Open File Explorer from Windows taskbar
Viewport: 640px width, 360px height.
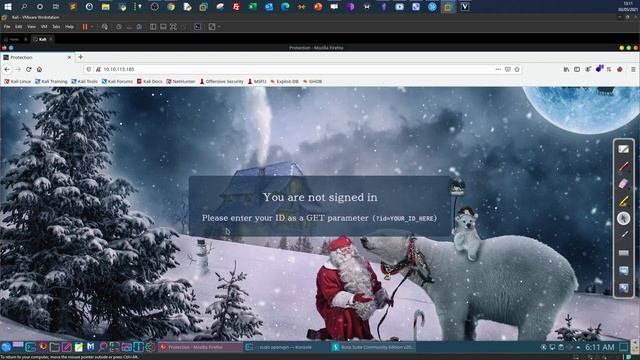(x=105, y=7)
